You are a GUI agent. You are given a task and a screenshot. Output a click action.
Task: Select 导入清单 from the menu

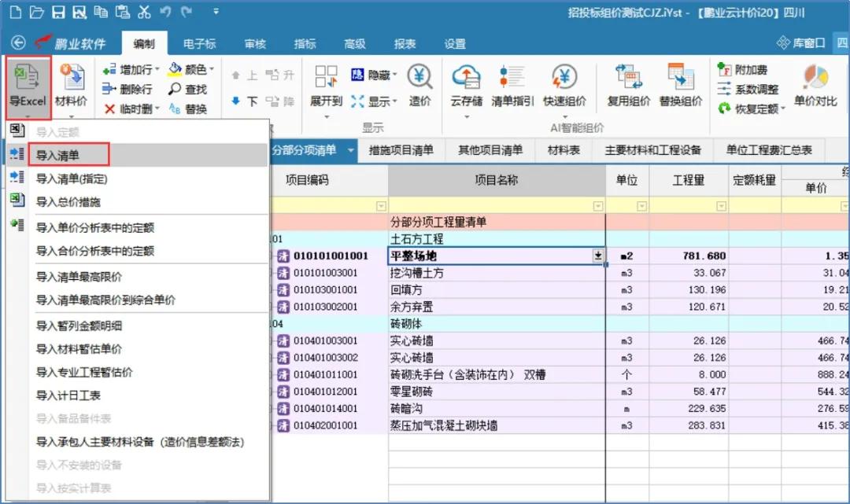pos(69,156)
